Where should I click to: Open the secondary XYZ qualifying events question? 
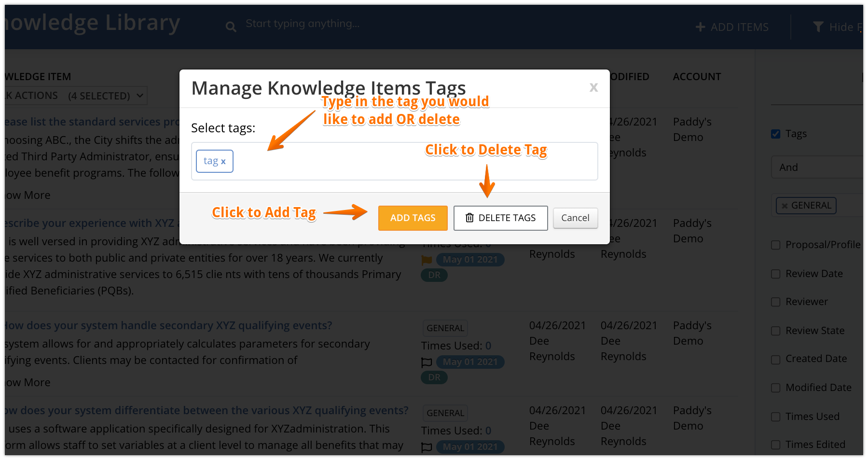[x=168, y=325]
